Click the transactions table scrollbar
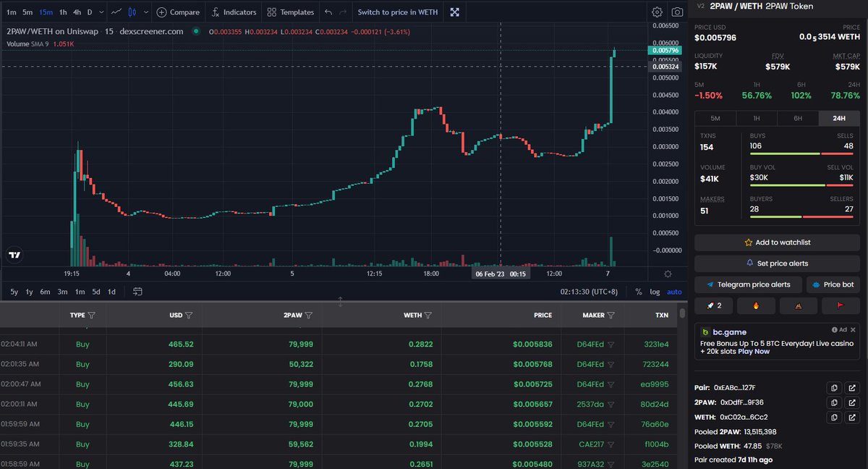 tap(682, 313)
